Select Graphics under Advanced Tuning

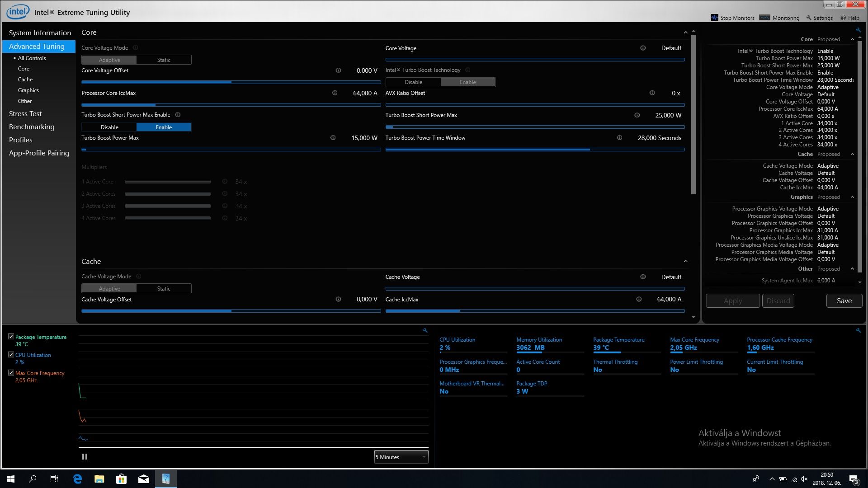28,90
